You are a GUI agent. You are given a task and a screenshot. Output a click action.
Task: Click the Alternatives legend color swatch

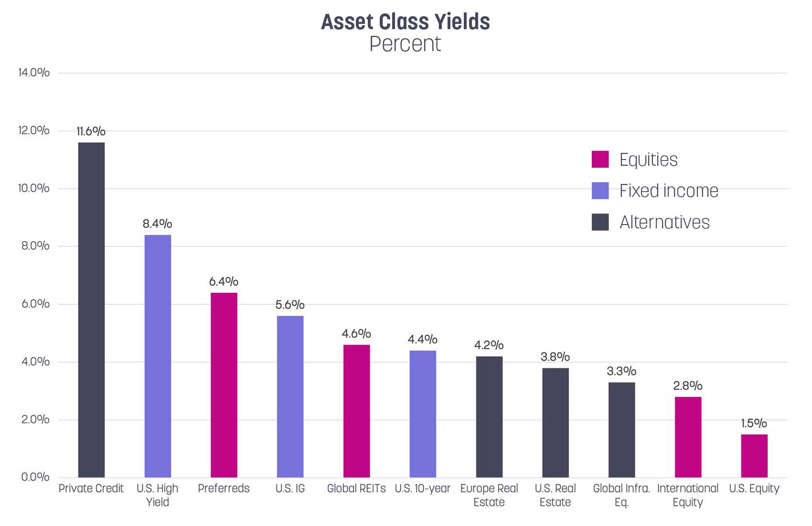600,222
